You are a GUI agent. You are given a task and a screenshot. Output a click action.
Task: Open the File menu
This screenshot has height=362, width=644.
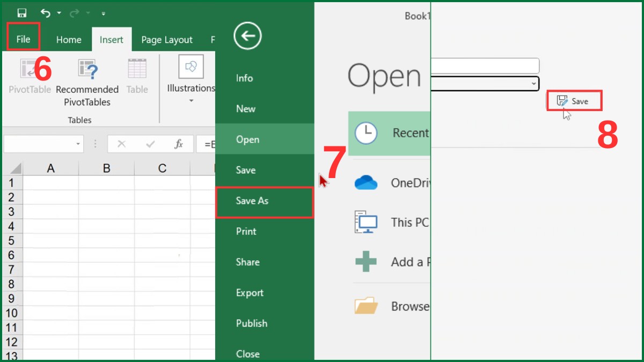coord(23,39)
